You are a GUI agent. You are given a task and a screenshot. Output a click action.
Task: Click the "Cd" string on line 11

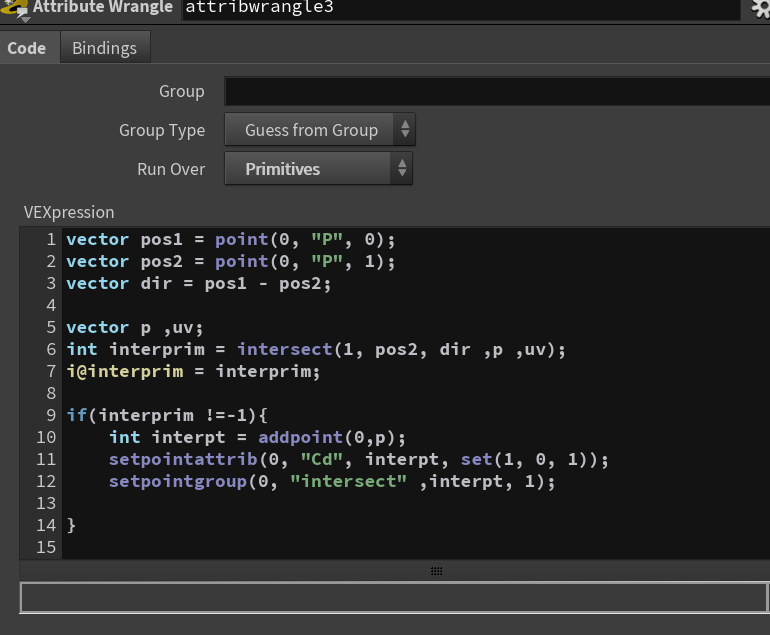tap(322, 460)
